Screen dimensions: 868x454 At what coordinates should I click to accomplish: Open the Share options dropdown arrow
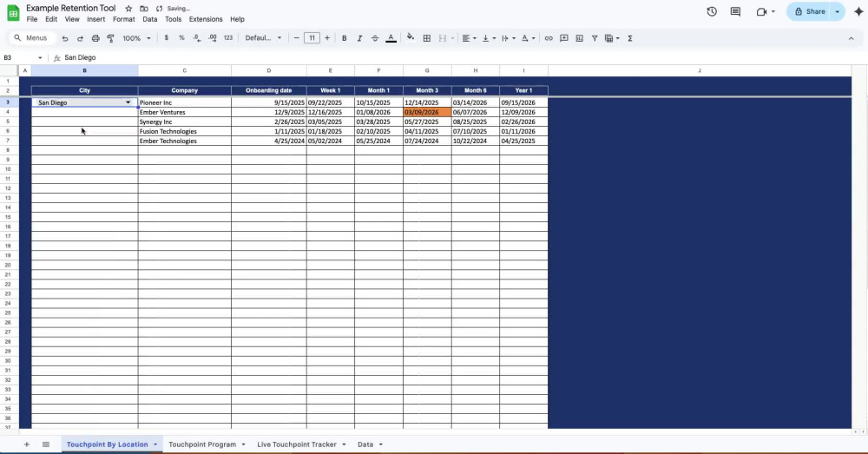[838, 11]
